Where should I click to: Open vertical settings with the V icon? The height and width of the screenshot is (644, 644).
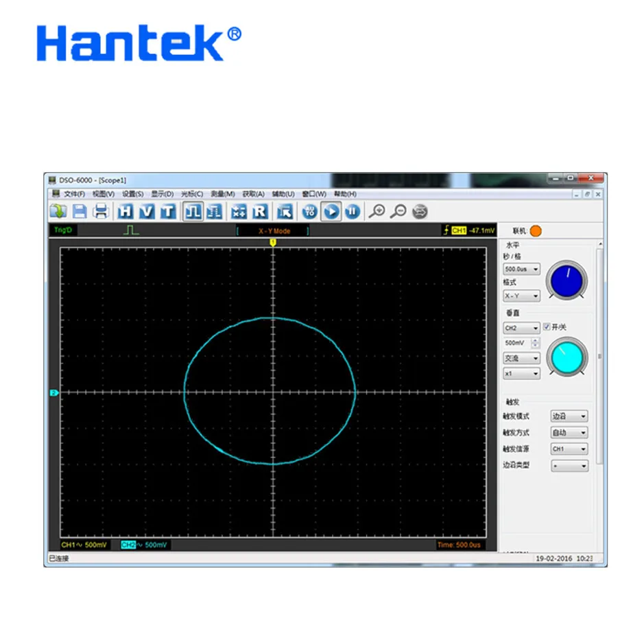[x=147, y=211]
